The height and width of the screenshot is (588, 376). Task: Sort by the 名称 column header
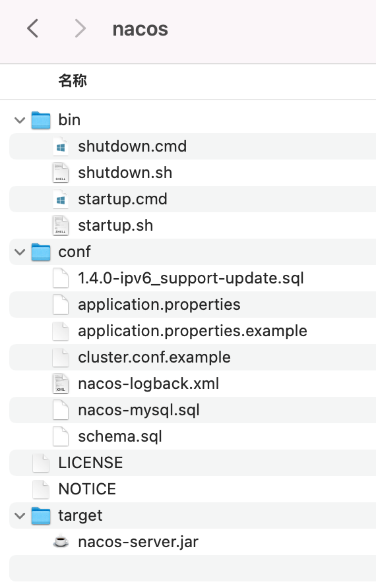point(73,80)
